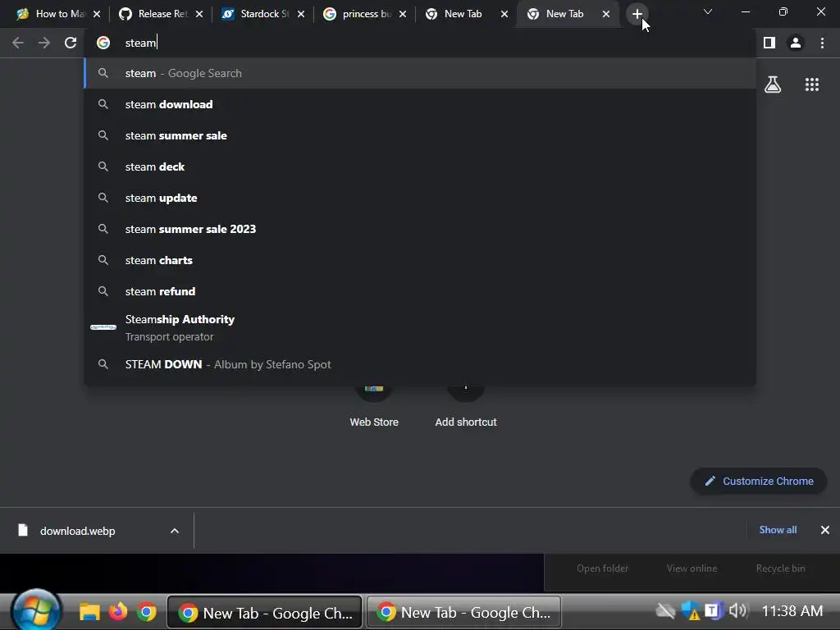Switch to first 'New Tab - Google Ch...' taskbar window
The height and width of the screenshot is (630, 840).
click(x=265, y=612)
